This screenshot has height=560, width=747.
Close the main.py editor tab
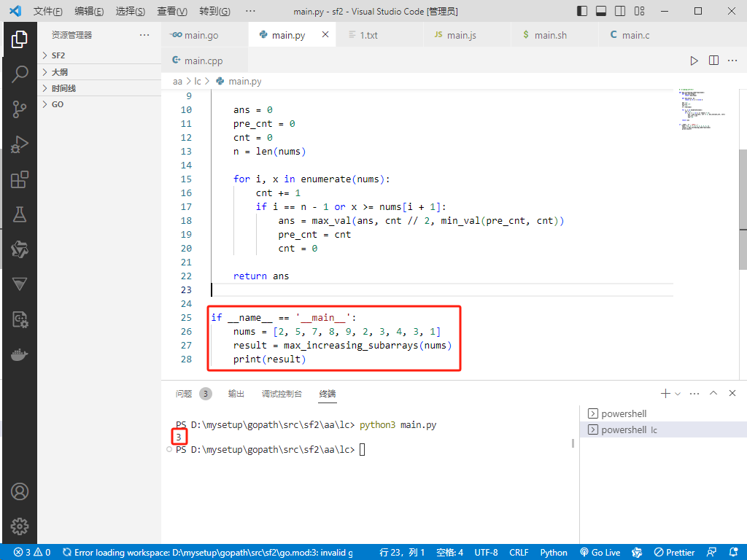pyautogui.click(x=325, y=34)
